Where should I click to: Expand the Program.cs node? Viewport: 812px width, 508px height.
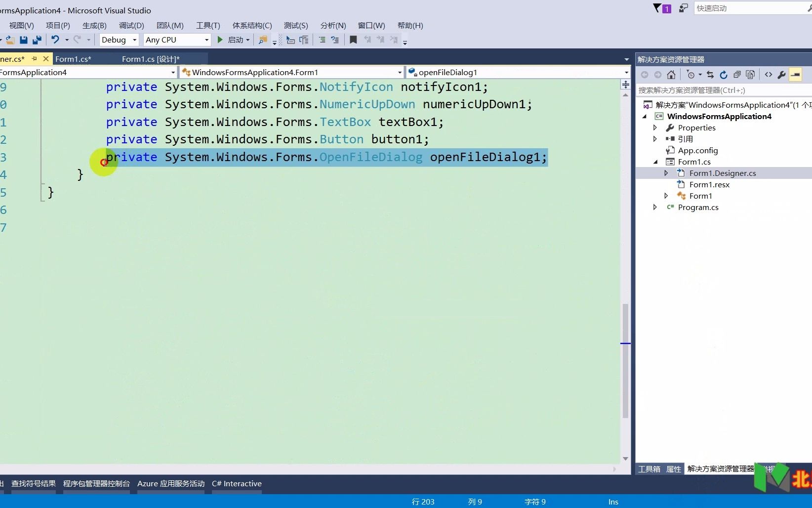click(x=655, y=207)
